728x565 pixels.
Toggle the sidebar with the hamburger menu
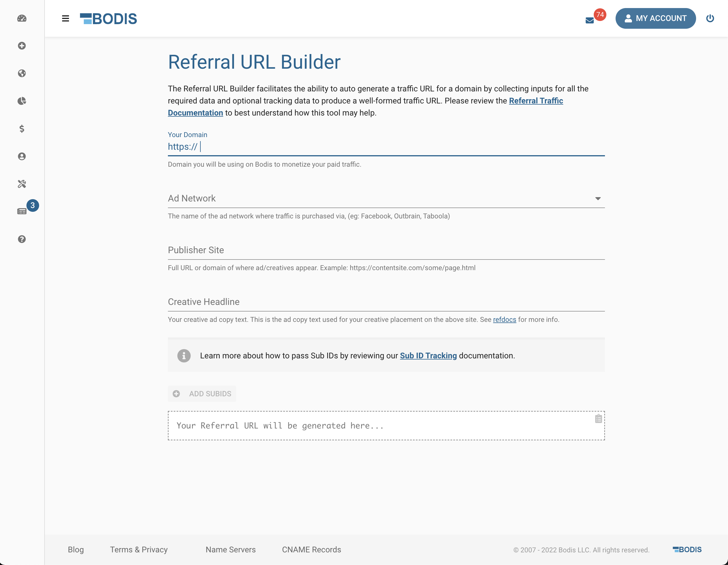tap(65, 18)
